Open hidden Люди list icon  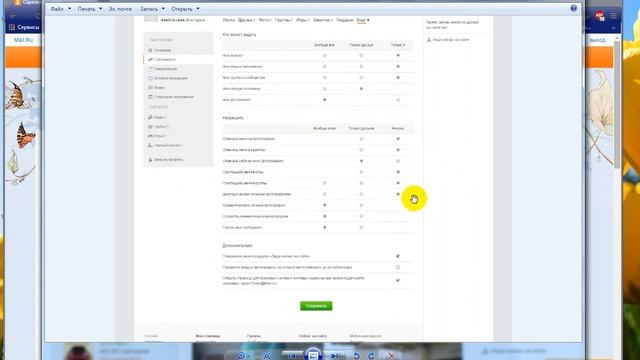150,117
